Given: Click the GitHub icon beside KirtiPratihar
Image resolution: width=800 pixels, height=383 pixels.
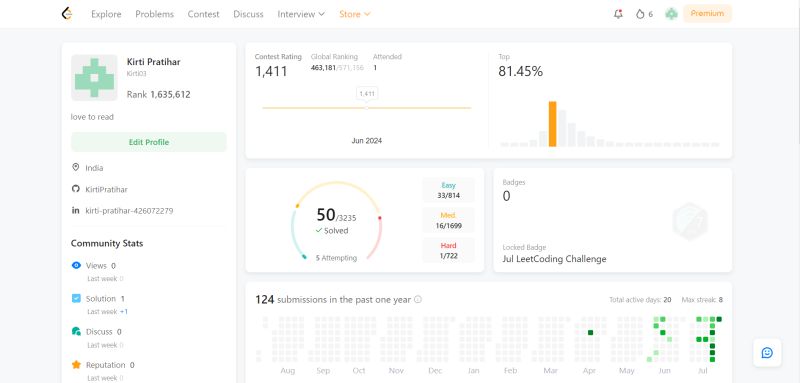Looking at the screenshot, I should pos(76,189).
